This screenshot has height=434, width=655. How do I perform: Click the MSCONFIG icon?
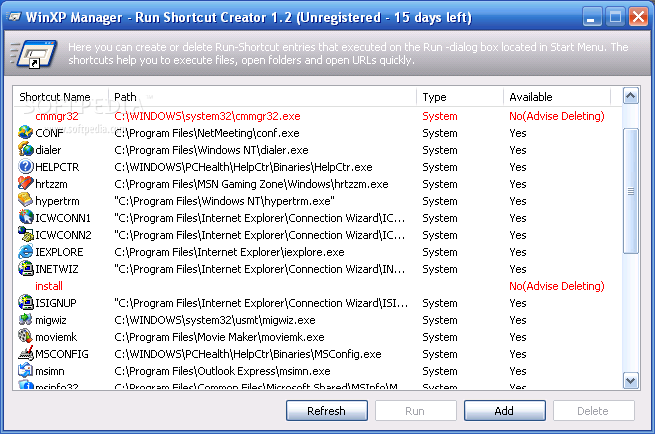click(25, 353)
